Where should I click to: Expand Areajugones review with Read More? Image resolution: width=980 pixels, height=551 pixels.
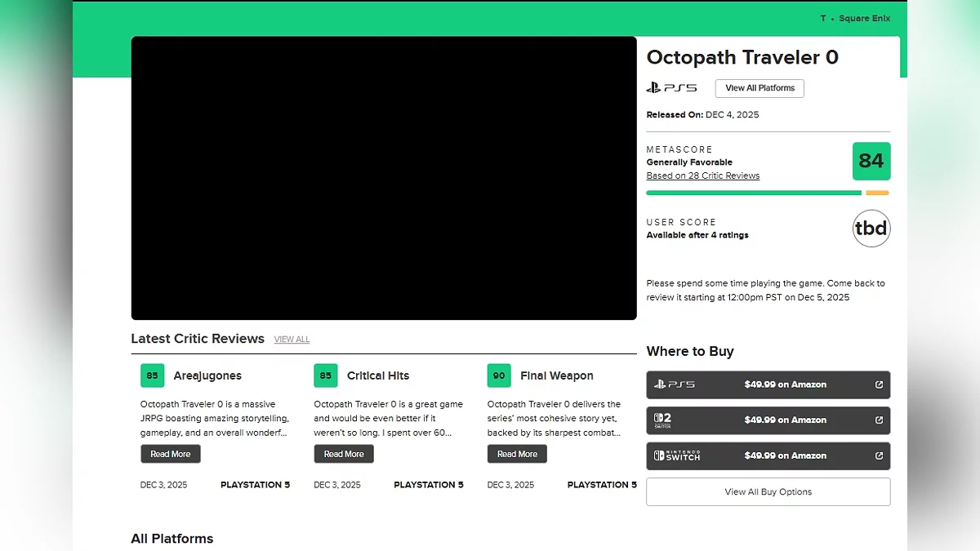click(170, 454)
